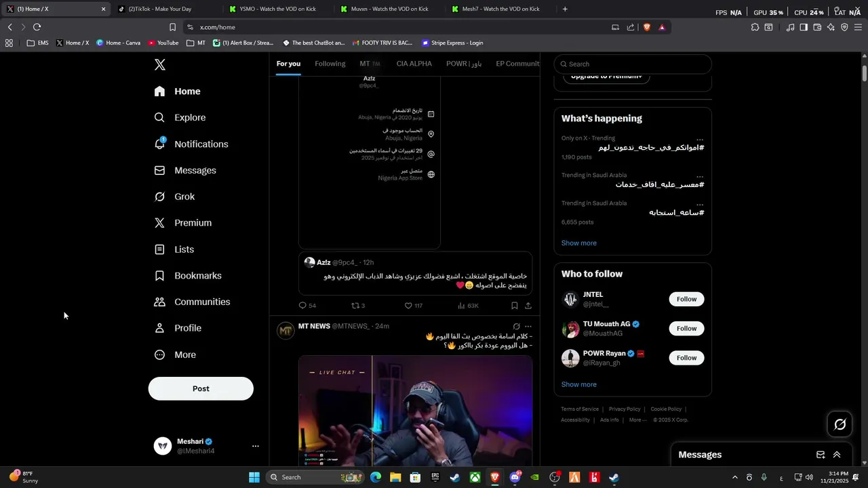Show more under Who to follow
This screenshot has height=488, width=868.
(579, 385)
